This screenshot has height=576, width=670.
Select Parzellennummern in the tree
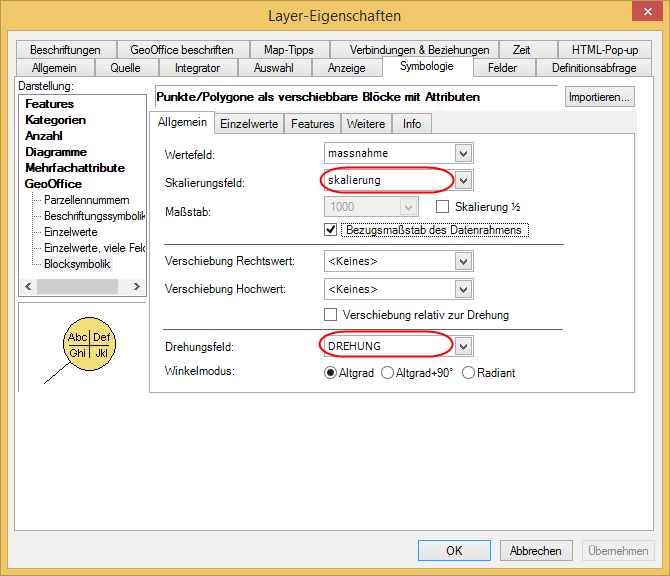(x=87, y=200)
